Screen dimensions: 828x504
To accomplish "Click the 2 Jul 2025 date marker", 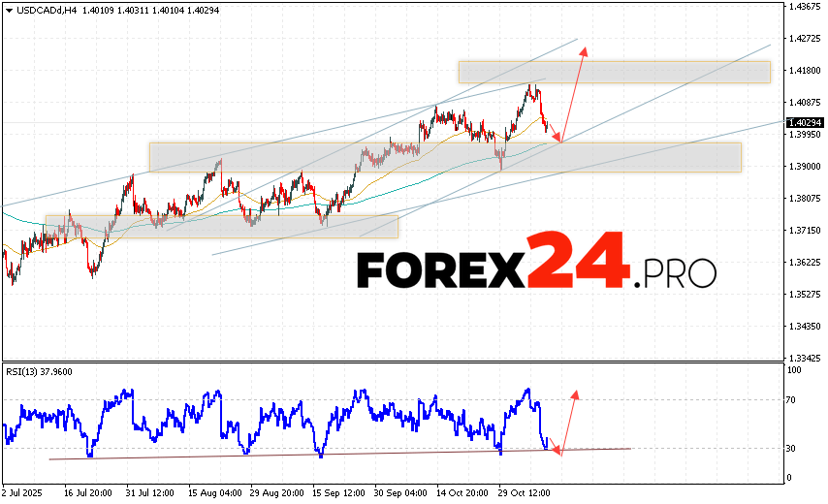I will (21, 491).
